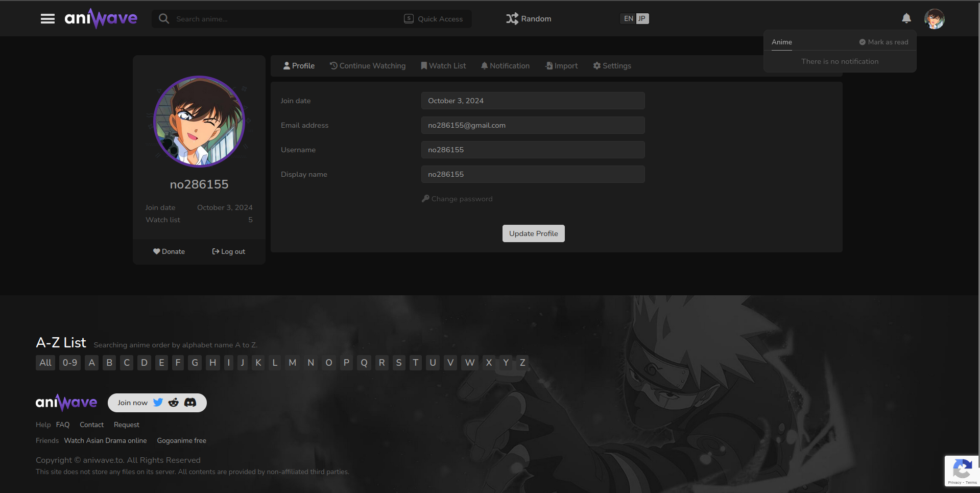Image resolution: width=980 pixels, height=493 pixels.
Task: Browse anime starting with M
Action: coord(293,363)
